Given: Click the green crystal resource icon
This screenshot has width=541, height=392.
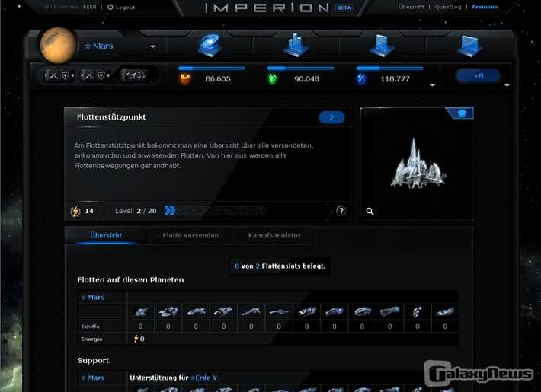Looking at the screenshot, I should click(x=273, y=79).
